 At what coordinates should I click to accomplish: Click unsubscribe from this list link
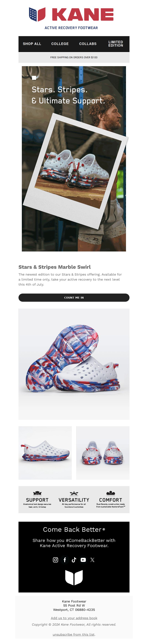[x=74, y=634]
